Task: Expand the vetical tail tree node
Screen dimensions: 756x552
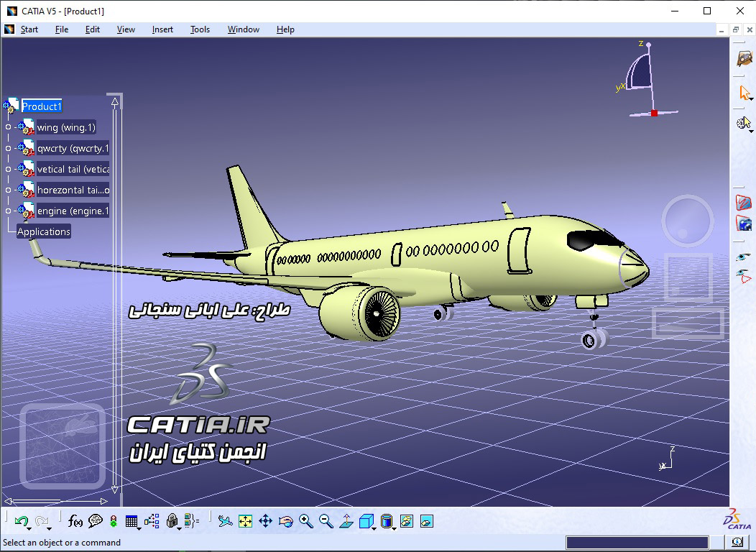Action: point(8,169)
